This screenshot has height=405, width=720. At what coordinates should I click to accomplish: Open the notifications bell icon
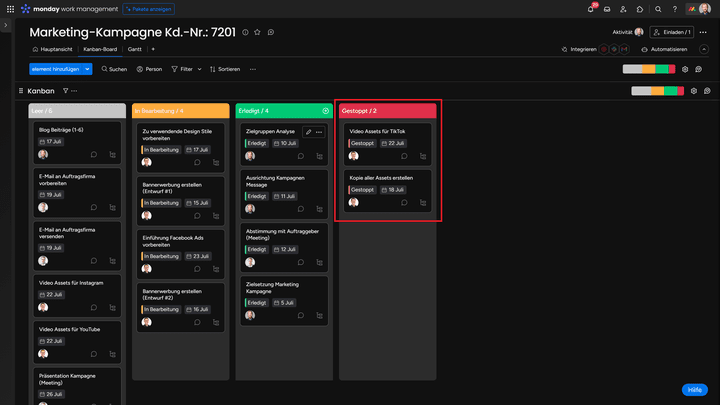click(x=591, y=9)
